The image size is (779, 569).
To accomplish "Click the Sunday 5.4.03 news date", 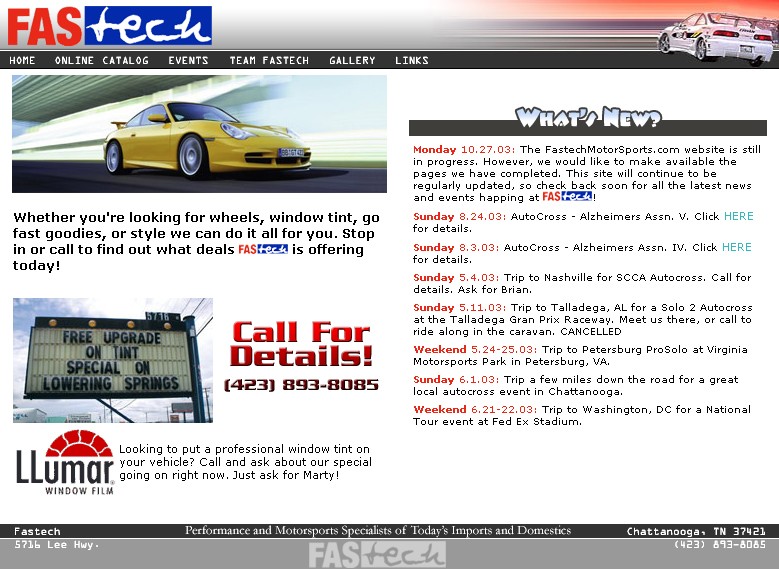I will [456, 278].
